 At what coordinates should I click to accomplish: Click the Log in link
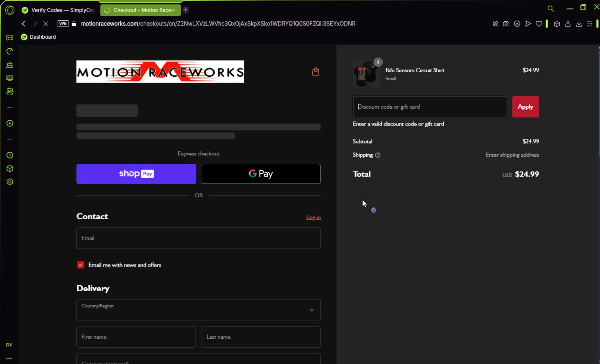pos(313,217)
